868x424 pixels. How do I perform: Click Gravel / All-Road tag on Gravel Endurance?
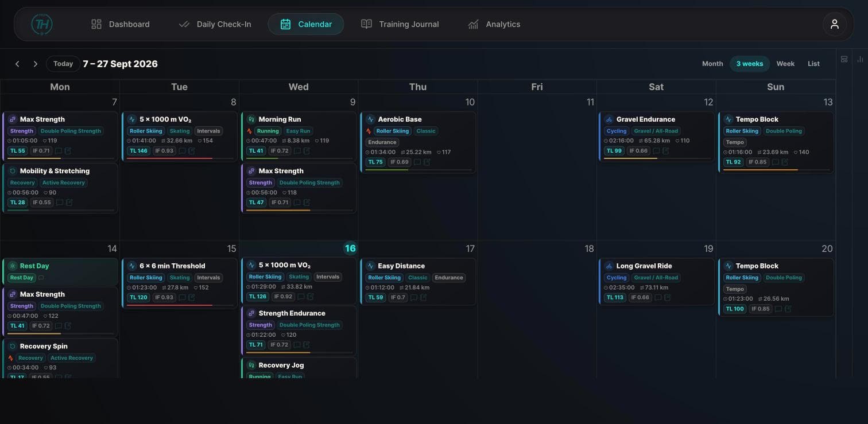(x=656, y=131)
